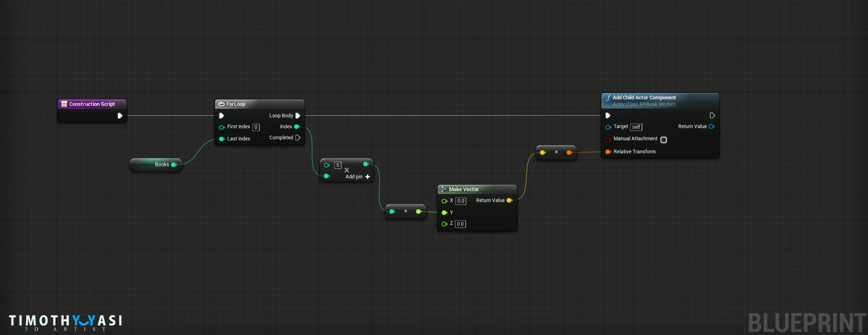Click the integer-to-float conversion input pin
868x335 pixels.
(392, 212)
